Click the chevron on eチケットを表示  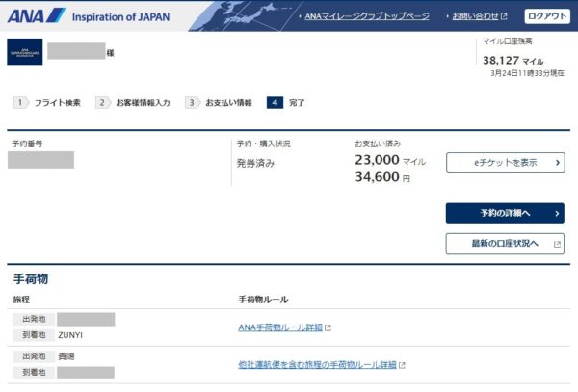[x=558, y=163]
